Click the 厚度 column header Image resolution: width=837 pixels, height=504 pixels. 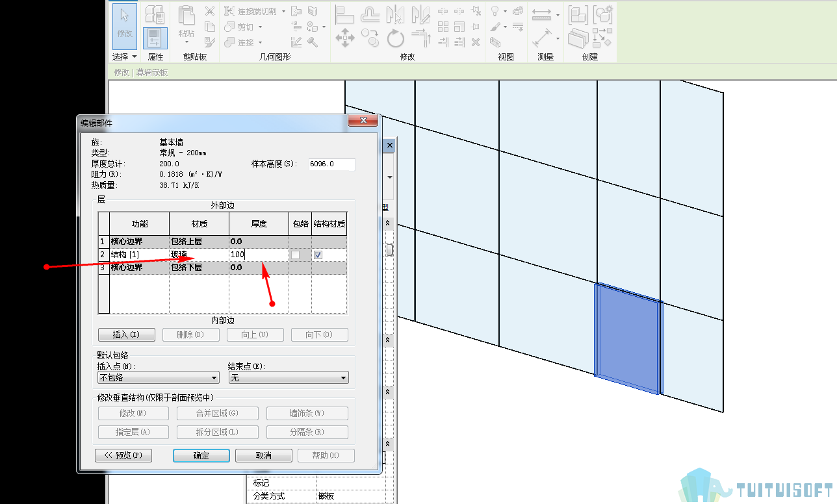pos(259,223)
